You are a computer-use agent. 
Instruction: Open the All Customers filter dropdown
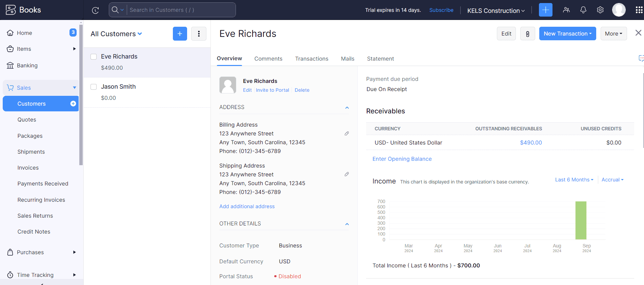coord(116,34)
